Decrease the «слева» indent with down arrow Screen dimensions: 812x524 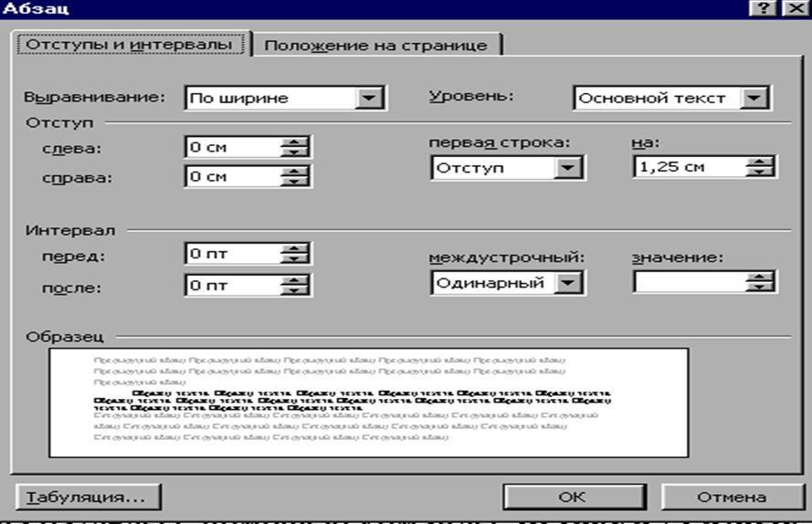click(x=295, y=152)
